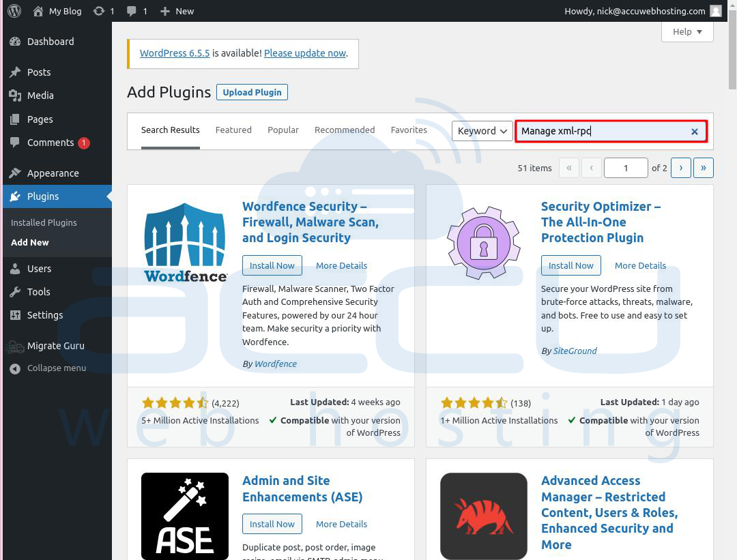Click the Users person icon
Screen dimensions: 737x560
pyautogui.click(x=15, y=269)
